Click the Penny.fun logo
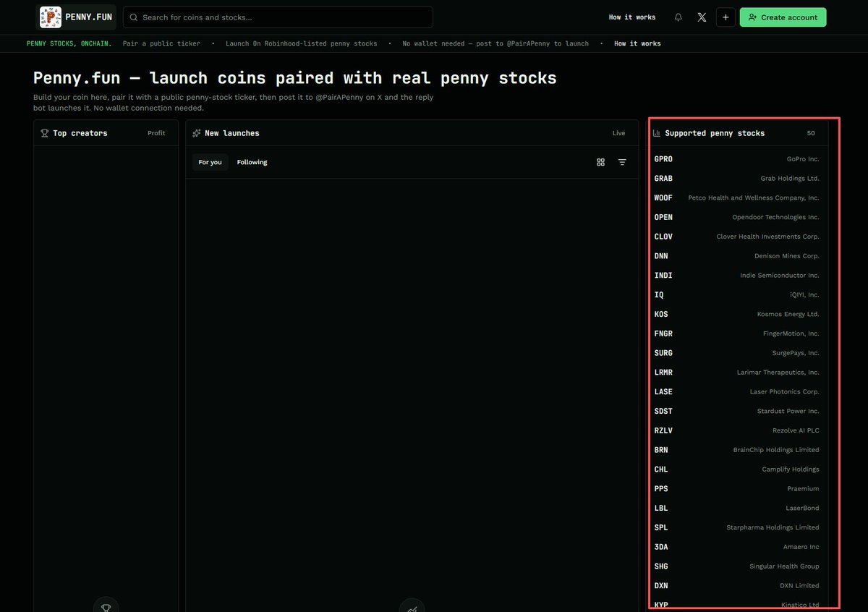The image size is (868, 612). [76, 17]
